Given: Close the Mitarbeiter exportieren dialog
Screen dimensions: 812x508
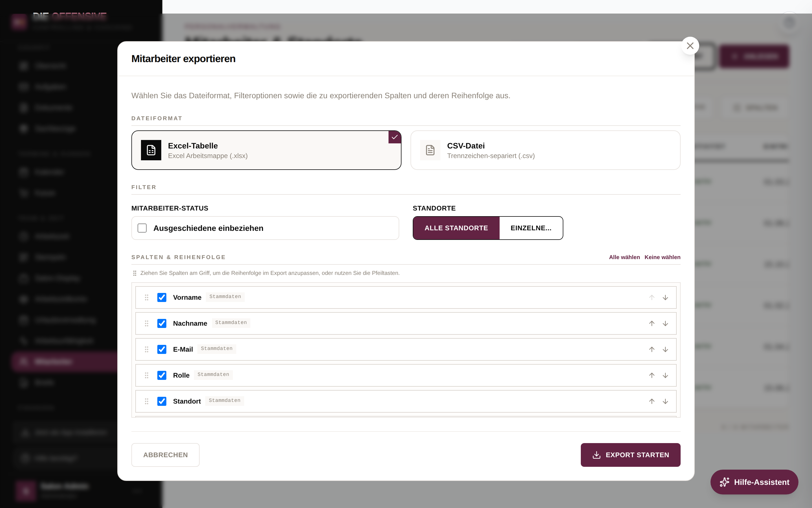Looking at the screenshot, I should click(690, 46).
